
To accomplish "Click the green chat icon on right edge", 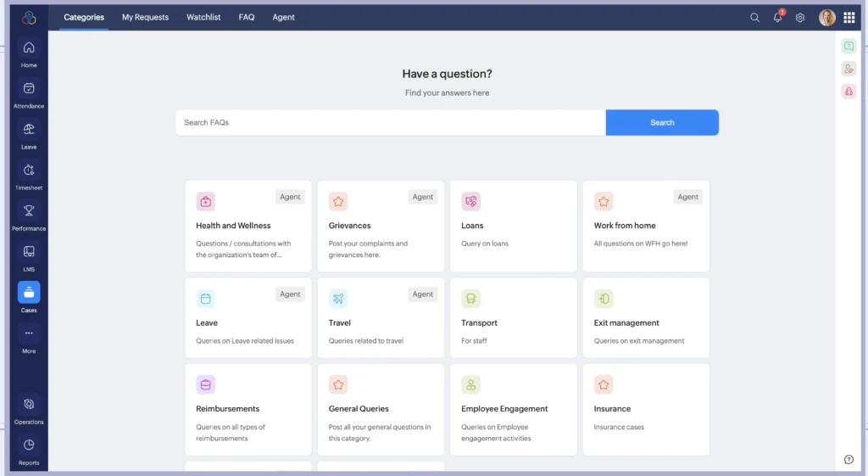I will 849,46.
